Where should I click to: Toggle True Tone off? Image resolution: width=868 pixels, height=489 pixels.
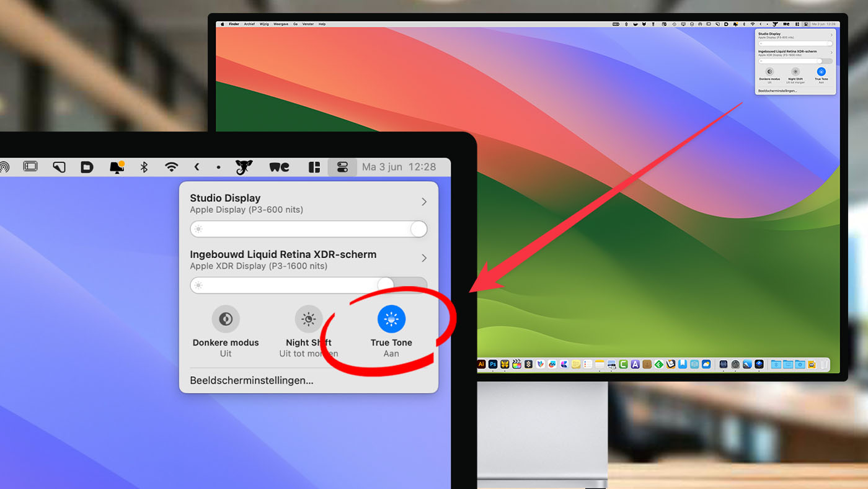pos(391,318)
